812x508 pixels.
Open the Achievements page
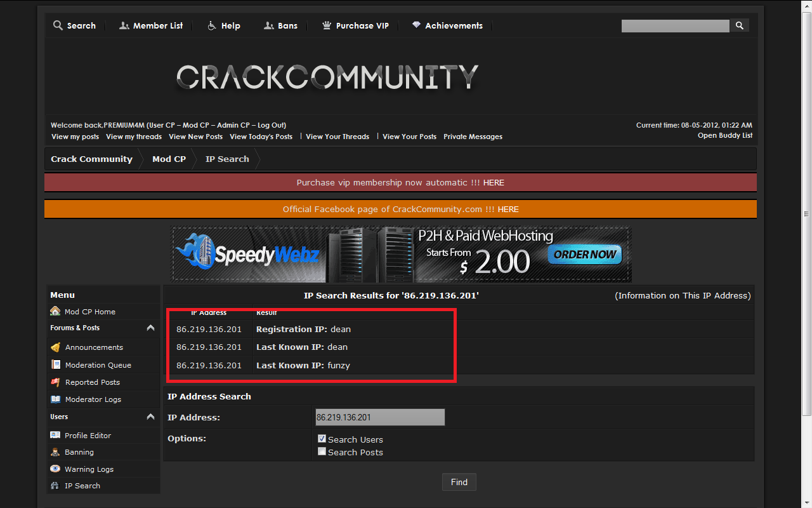pyautogui.click(x=454, y=25)
